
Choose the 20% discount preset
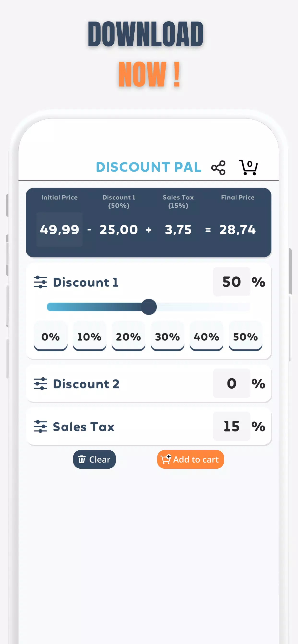point(128,337)
